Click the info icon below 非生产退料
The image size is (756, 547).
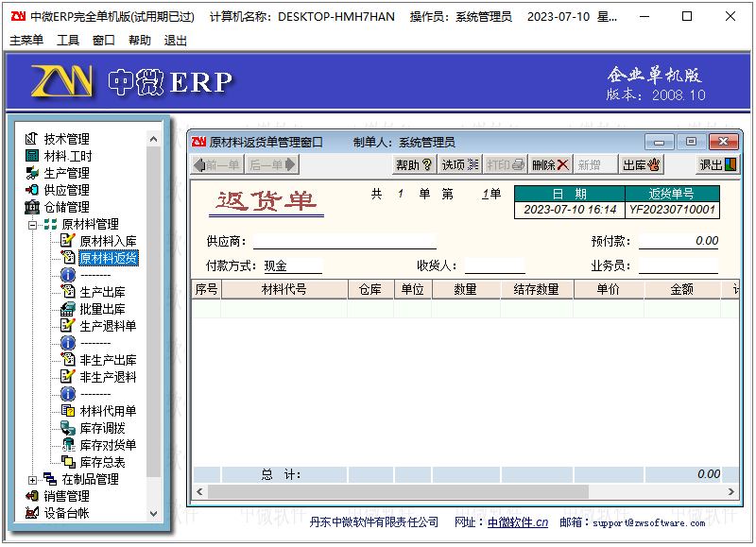click(68, 394)
